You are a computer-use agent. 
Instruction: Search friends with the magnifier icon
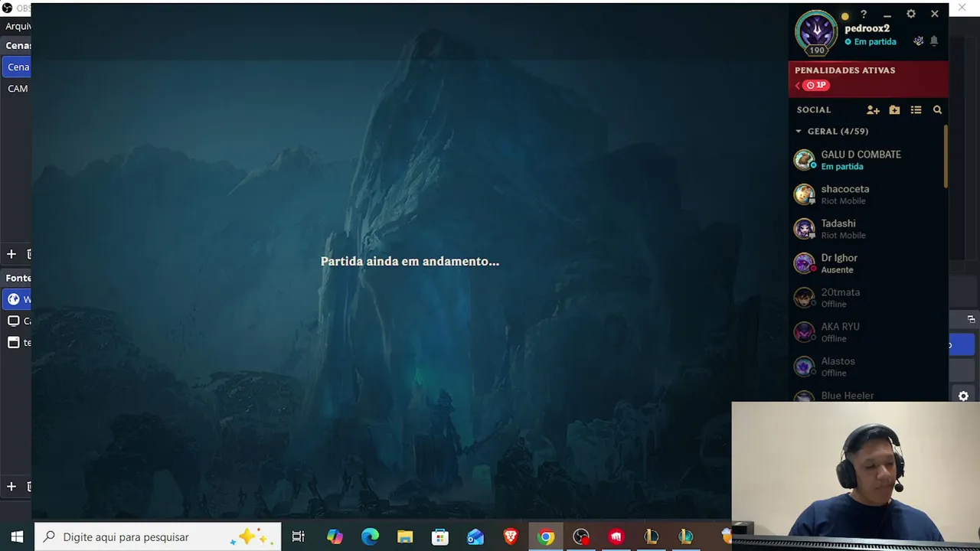click(937, 110)
